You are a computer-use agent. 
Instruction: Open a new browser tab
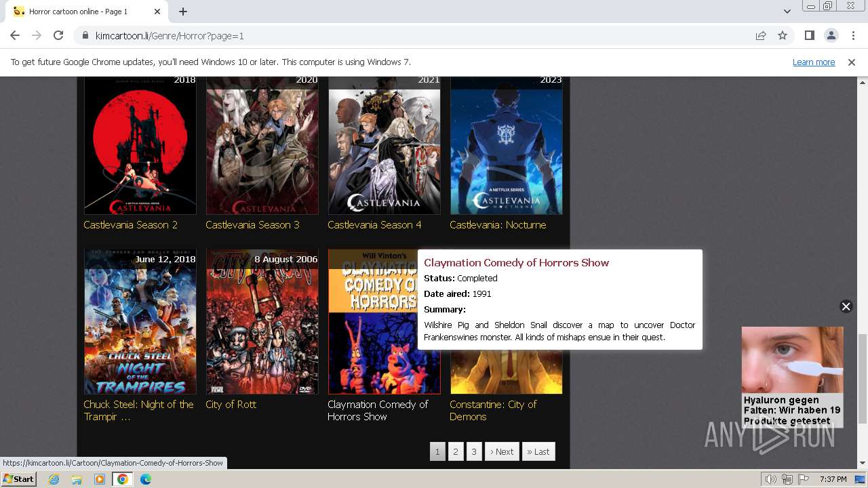(183, 12)
